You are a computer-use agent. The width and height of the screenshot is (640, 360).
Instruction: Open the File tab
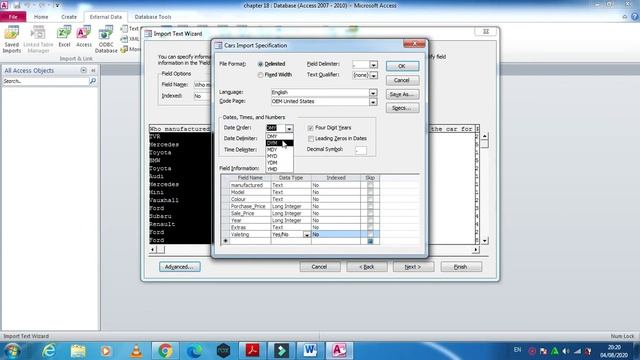tap(13, 17)
